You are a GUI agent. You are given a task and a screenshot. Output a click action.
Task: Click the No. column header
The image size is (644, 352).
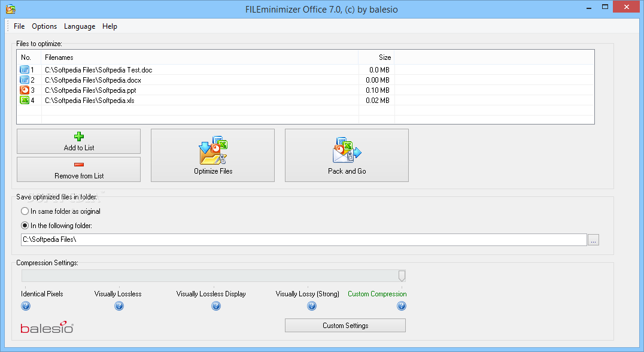(x=29, y=57)
